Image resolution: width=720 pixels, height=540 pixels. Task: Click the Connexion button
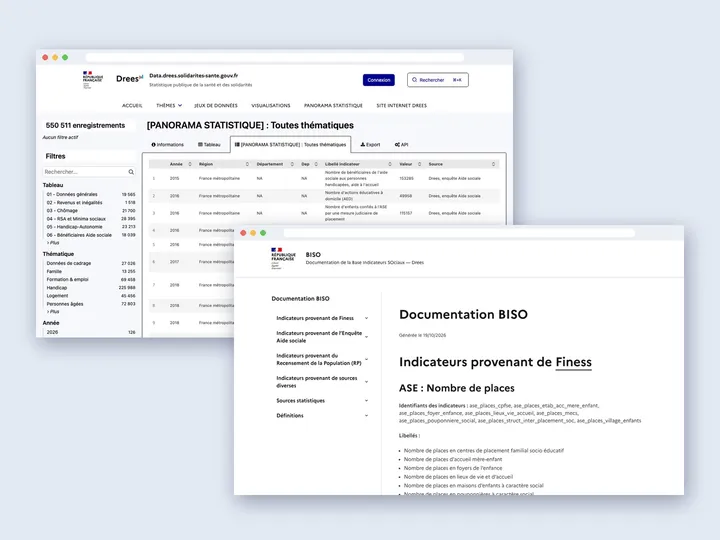tap(378, 80)
